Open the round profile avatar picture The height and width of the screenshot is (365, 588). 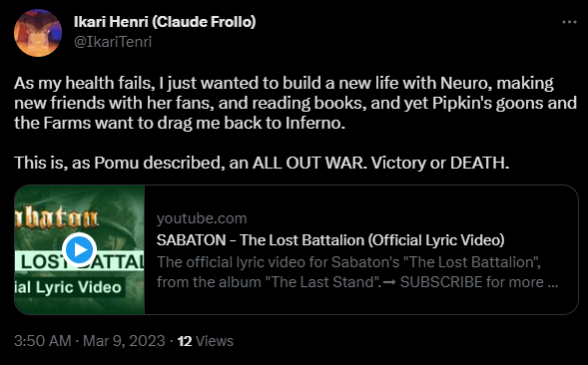point(38,33)
